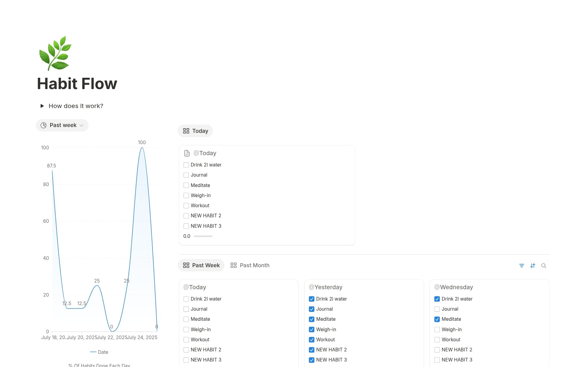Image resolution: width=588 pixels, height=367 pixels.
Task: Click the 0.0 progress bar in Today's card
Action: [203, 236]
